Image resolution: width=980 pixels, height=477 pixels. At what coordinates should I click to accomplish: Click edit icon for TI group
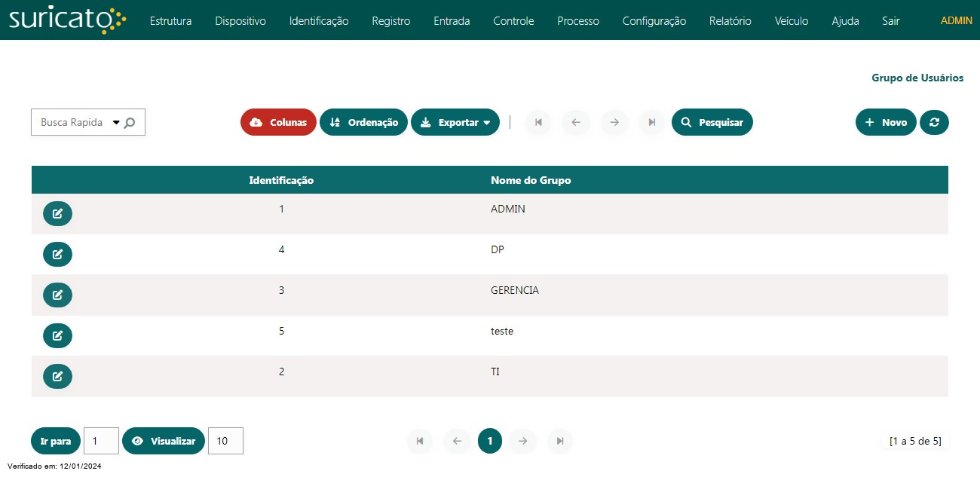coord(57,376)
